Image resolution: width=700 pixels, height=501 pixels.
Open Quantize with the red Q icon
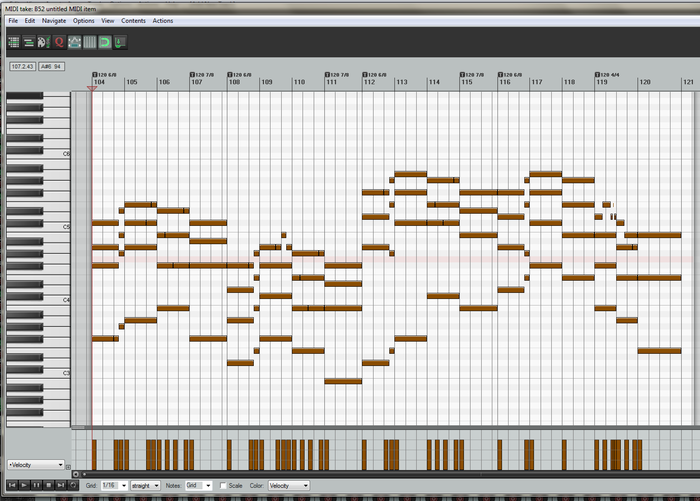pyautogui.click(x=59, y=42)
